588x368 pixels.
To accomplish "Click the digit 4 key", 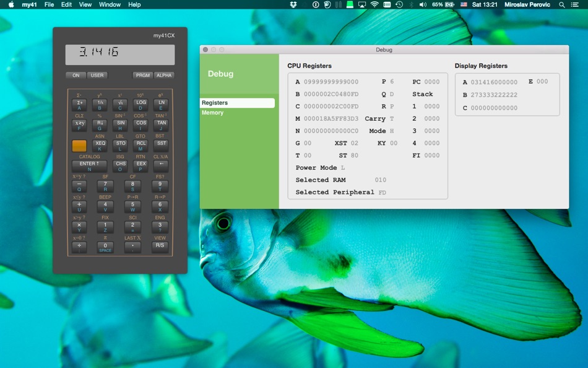I will click(x=105, y=207).
